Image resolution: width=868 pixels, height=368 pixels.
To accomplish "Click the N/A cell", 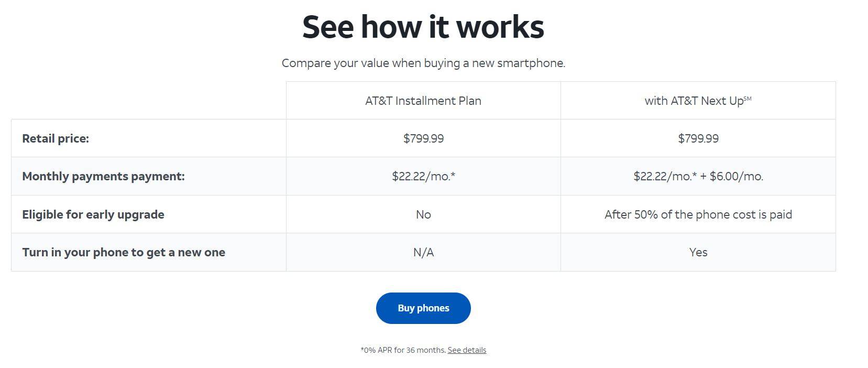I will coord(423,252).
